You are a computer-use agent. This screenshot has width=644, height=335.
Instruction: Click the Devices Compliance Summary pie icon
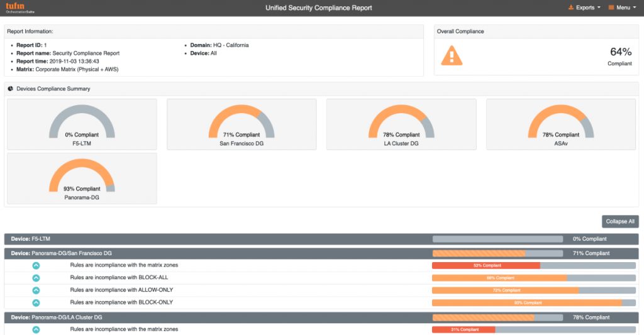[11, 89]
